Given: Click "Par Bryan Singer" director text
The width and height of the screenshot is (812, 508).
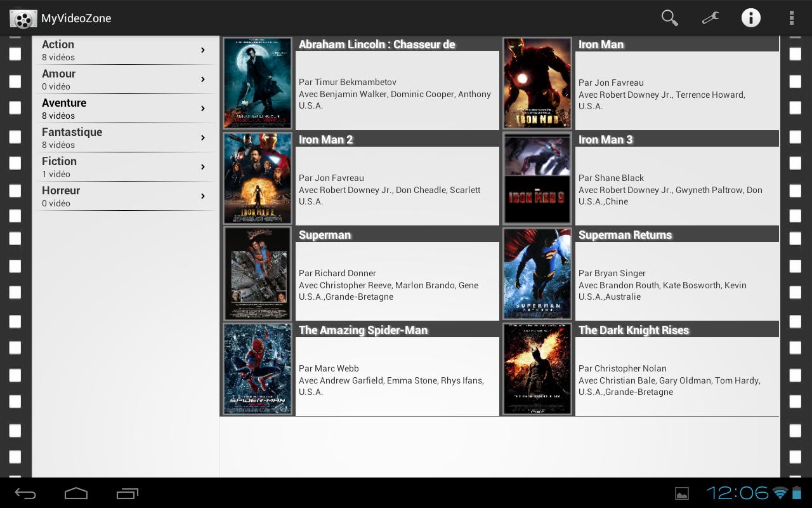Looking at the screenshot, I should [612, 273].
